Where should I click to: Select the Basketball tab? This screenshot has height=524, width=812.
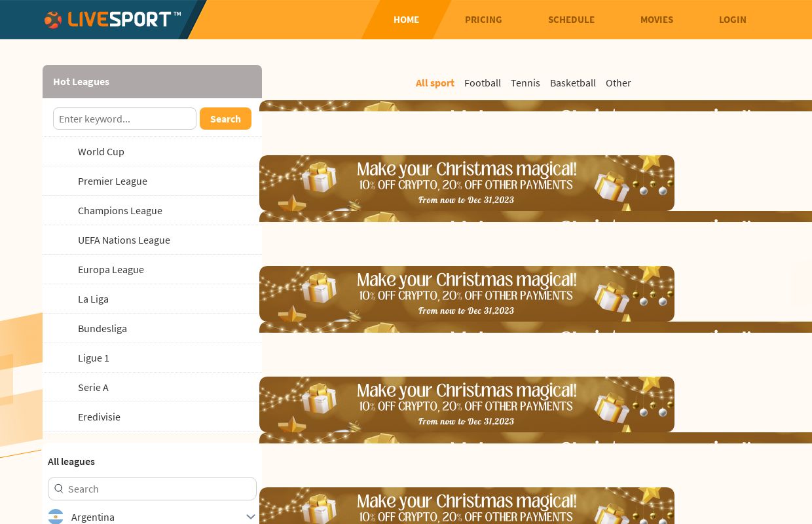tap(573, 83)
